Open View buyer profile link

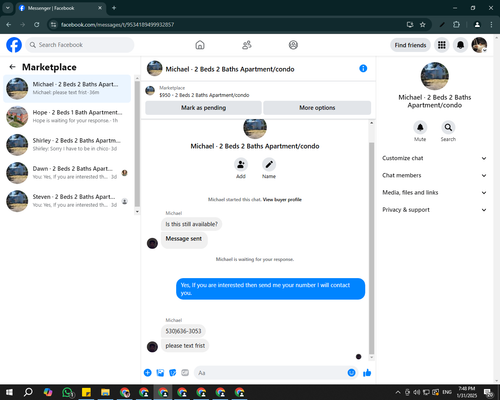pyautogui.click(x=282, y=200)
